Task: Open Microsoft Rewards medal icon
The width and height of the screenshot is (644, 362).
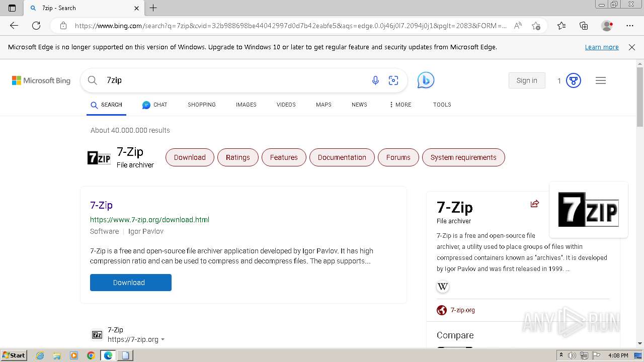Action: (x=574, y=80)
